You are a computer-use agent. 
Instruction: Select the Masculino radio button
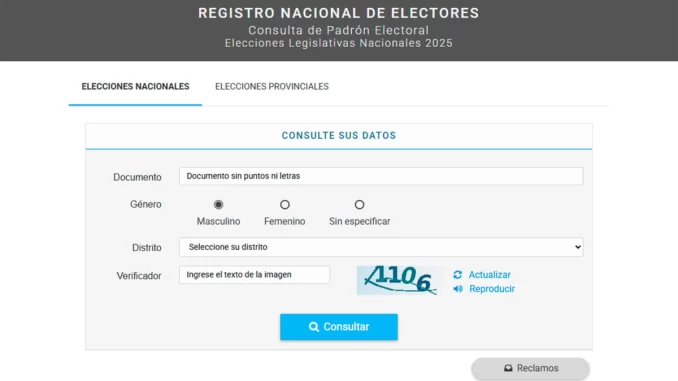(x=218, y=205)
